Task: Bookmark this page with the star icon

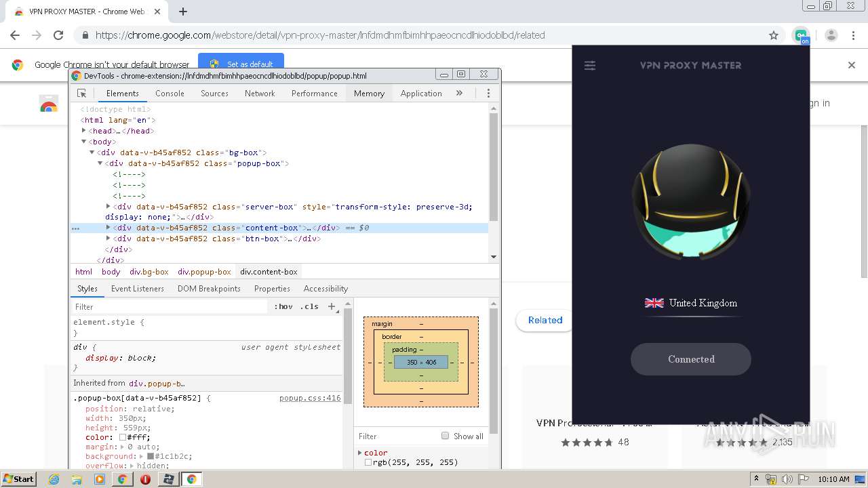Action: point(774,35)
